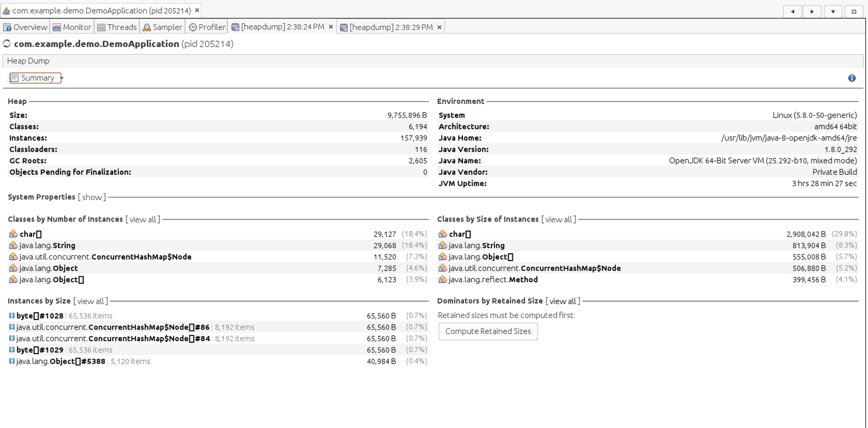The image size is (868, 428).
Task: View all Classes by Number of Instances
Action: click(143, 219)
